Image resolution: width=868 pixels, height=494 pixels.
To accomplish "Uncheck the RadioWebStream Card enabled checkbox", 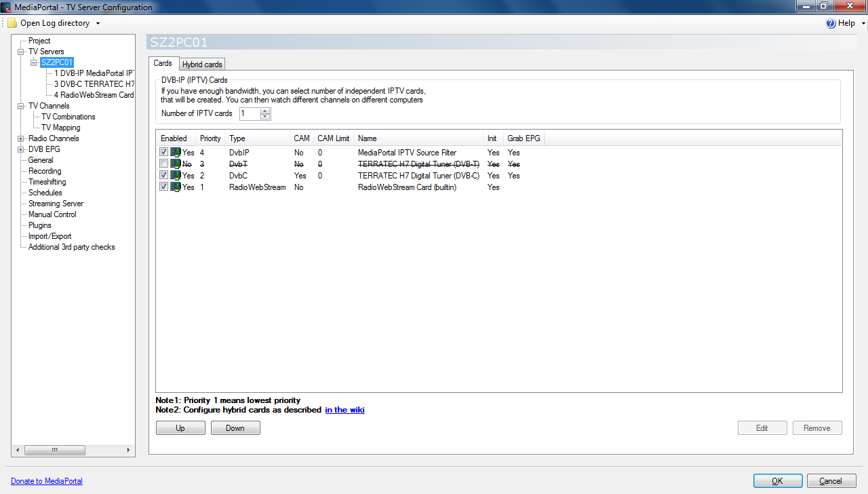I will pyautogui.click(x=163, y=187).
